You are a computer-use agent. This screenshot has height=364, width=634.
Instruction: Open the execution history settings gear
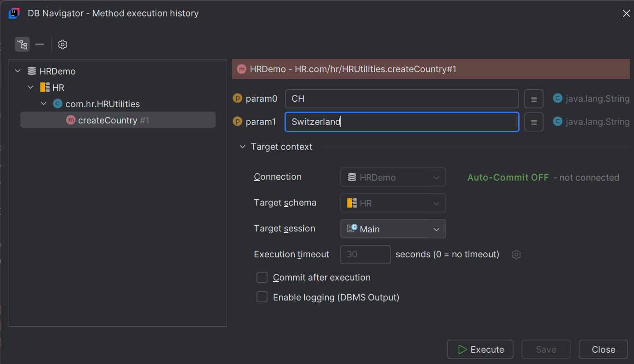coord(62,44)
